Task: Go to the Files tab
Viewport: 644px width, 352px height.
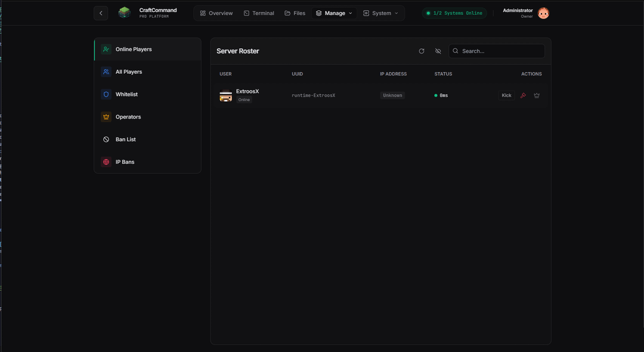Action: (x=295, y=13)
